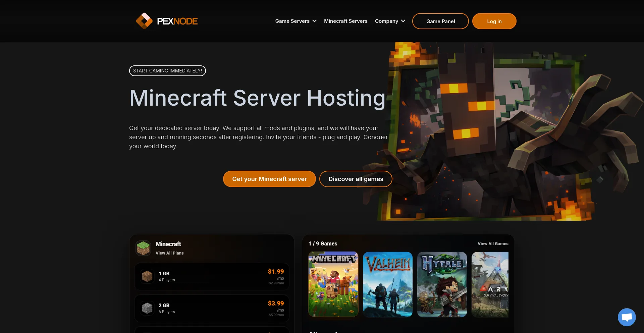Click the 6 Players text
The height and width of the screenshot is (333, 644).
(x=167, y=312)
